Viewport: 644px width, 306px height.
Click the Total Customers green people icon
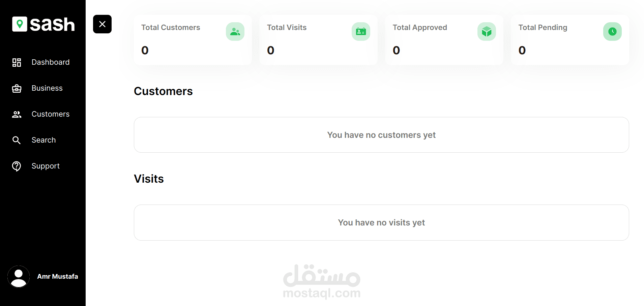pyautogui.click(x=235, y=32)
